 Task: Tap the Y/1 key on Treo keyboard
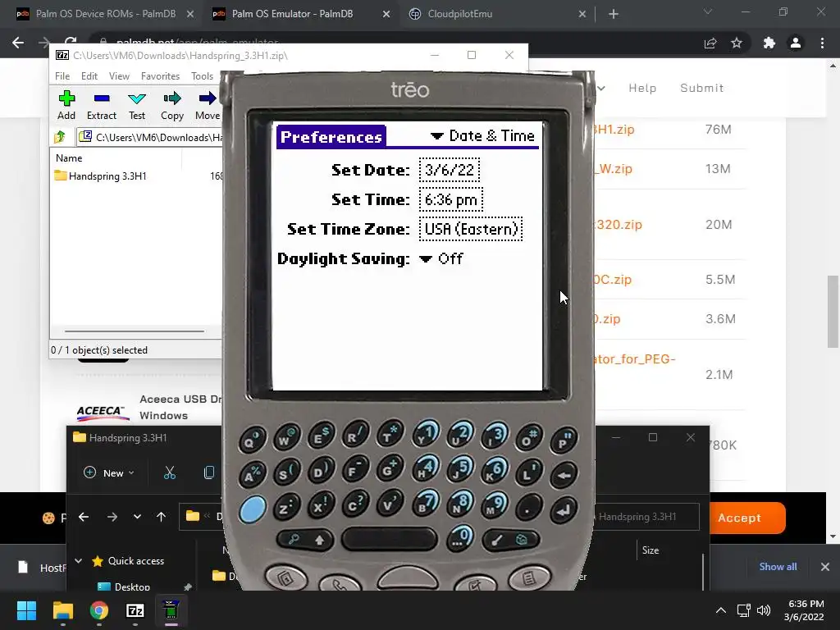pyautogui.click(x=426, y=433)
